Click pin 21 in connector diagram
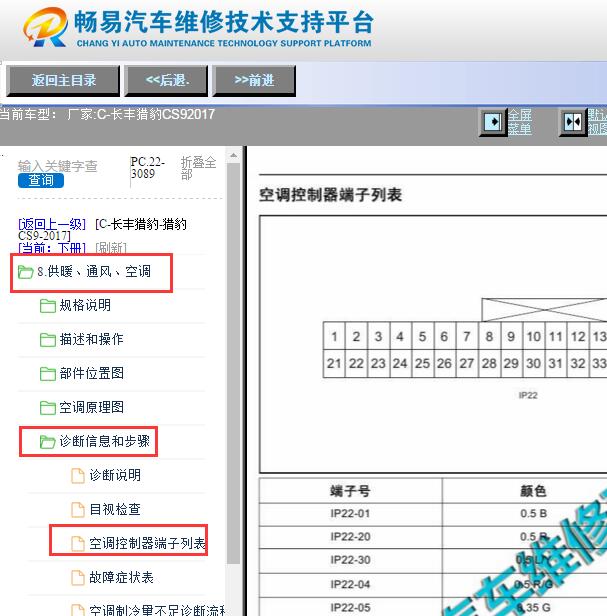Image resolution: width=607 pixels, height=616 pixels. pos(334,363)
